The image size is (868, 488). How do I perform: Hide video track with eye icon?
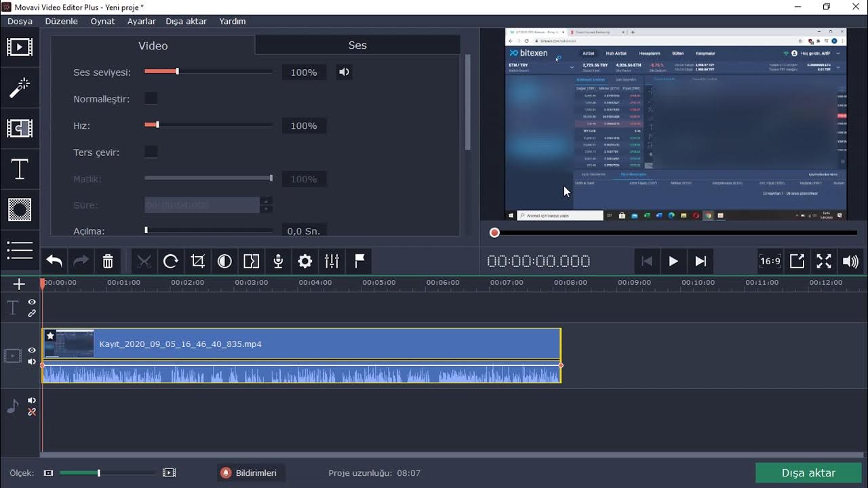[x=32, y=350]
